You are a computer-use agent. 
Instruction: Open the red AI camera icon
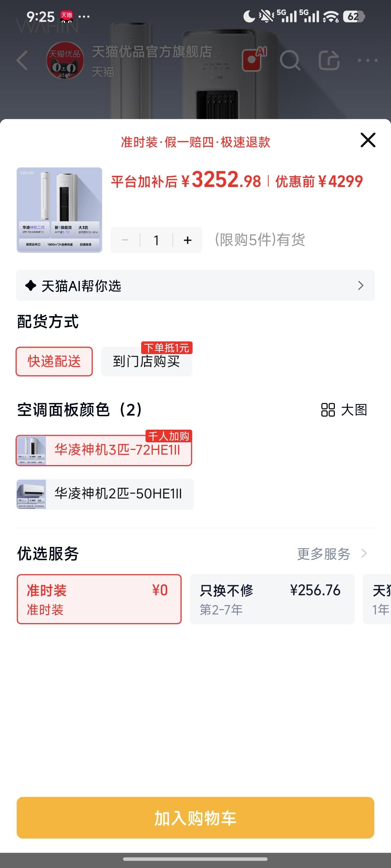tap(254, 59)
